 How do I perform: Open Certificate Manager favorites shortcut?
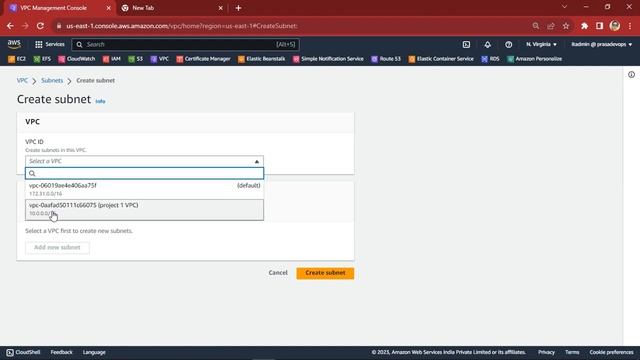click(203, 59)
